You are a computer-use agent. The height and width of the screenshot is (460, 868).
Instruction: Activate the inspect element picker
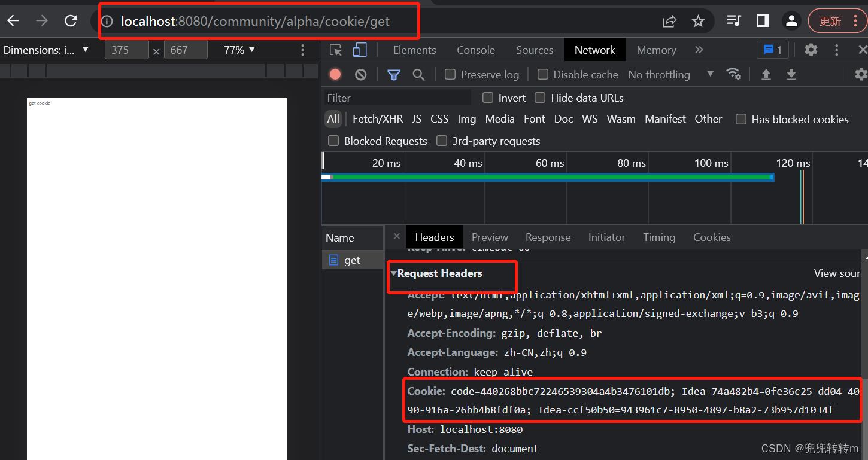coord(336,50)
